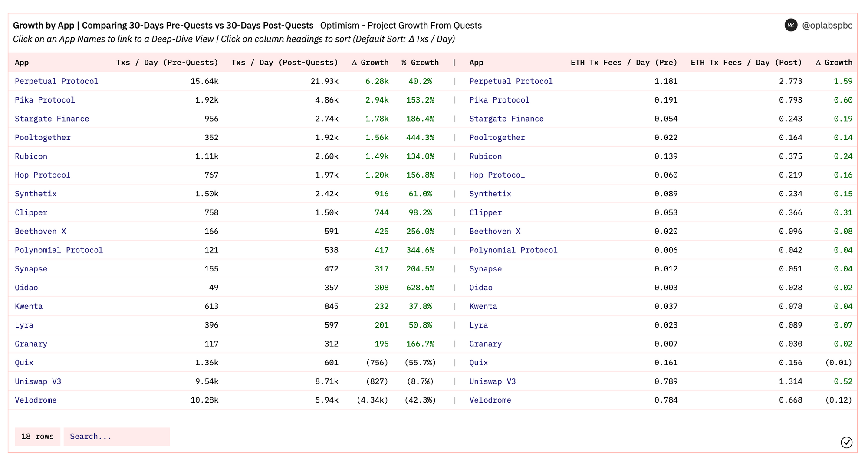Sort by the App header before ETH Tx Fees
Image resolution: width=868 pixels, height=460 pixels.
[476, 63]
